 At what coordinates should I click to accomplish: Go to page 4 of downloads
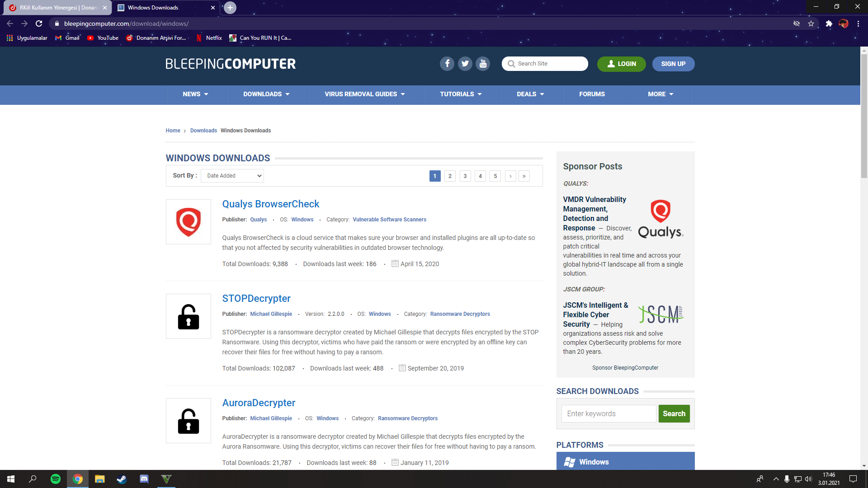[480, 176]
